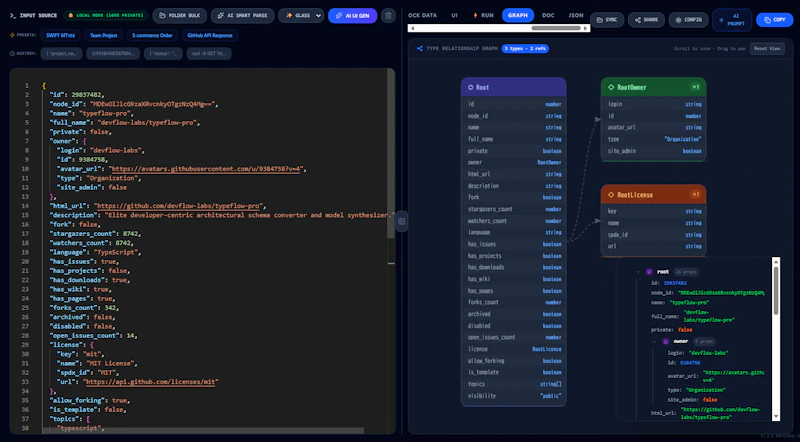Click the terminal prompt icon beside Input Source
The height and width of the screenshot is (442, 800).
point(13,15)
